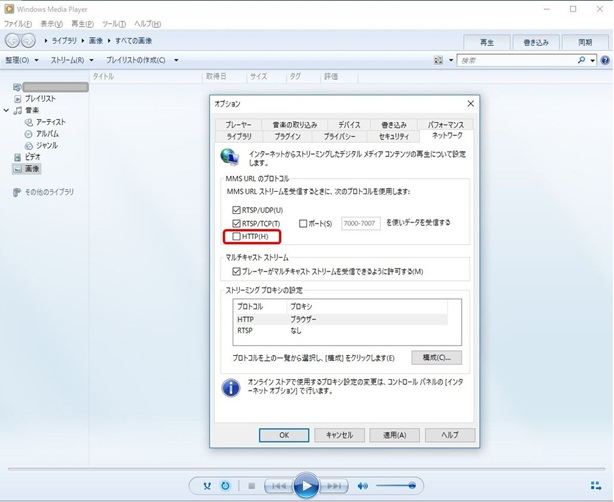The height and width of the screenshot is (502, 614).
Task: Select アーティスト under music
Action: (x=51, y=122)
